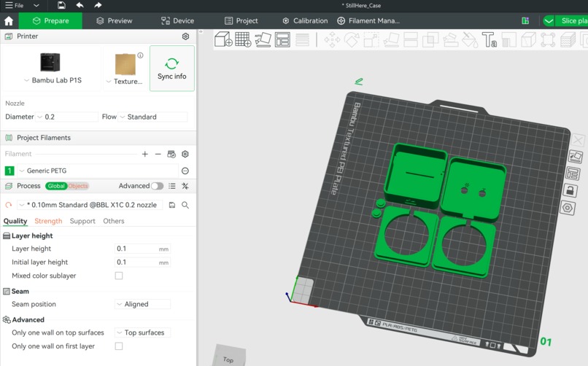Open printer settings gear
The image size is (588, 366).
point(185,36)
